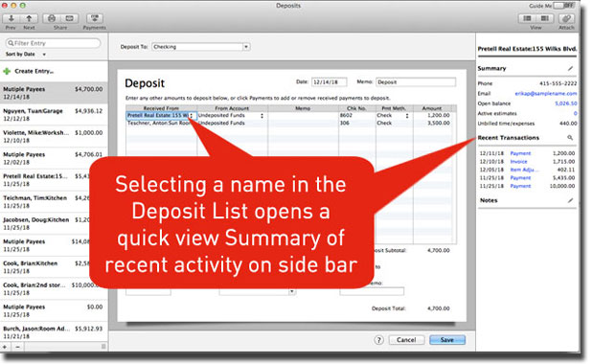Click the email icon in Share group
The width and height of the screenshot is (593, 364).
pos(69,18)
